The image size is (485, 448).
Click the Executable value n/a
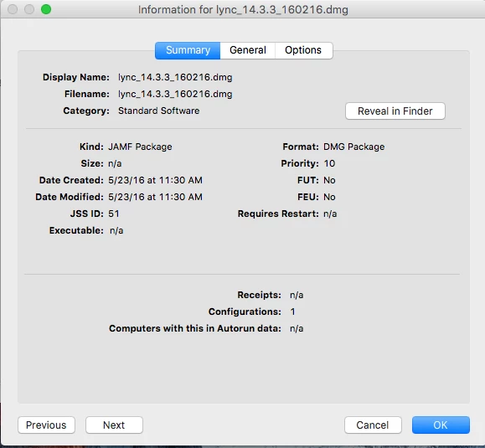coord(116,230)
